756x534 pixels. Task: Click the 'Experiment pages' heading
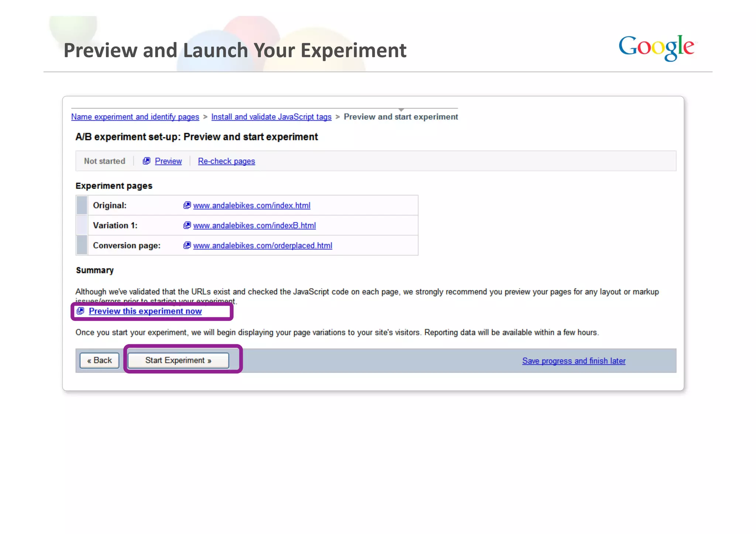tap(114, 186)
